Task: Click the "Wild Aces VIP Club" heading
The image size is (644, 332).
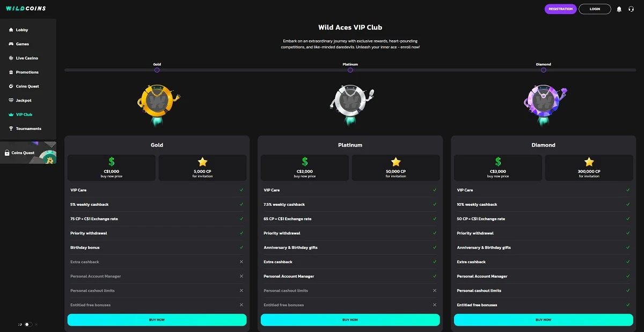Action: (350, 27)
